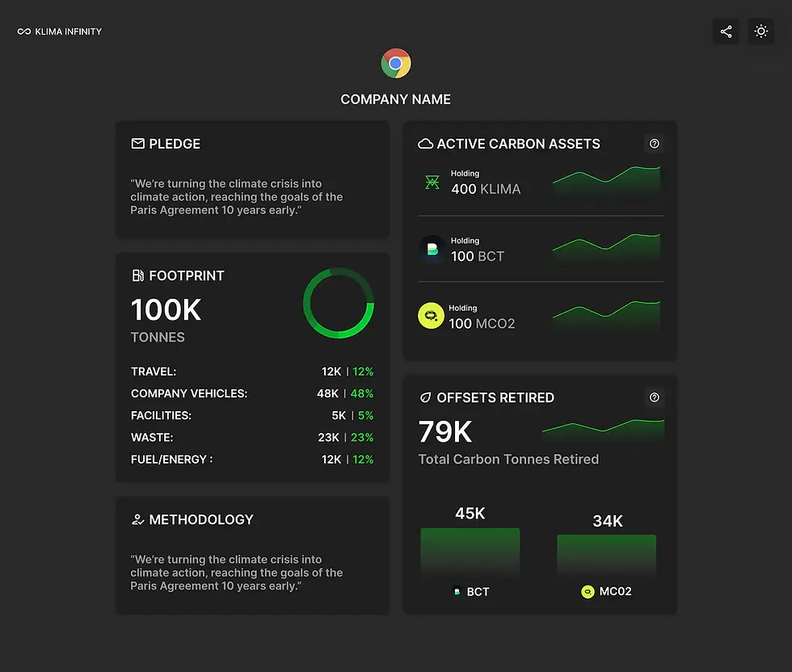Open the share button in the header

[726, 31]
